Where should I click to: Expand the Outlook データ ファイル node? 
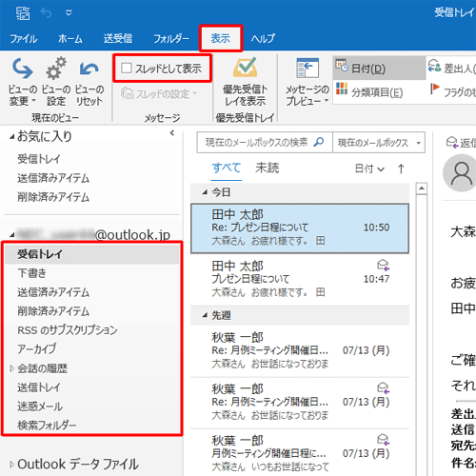pos(11,465)
